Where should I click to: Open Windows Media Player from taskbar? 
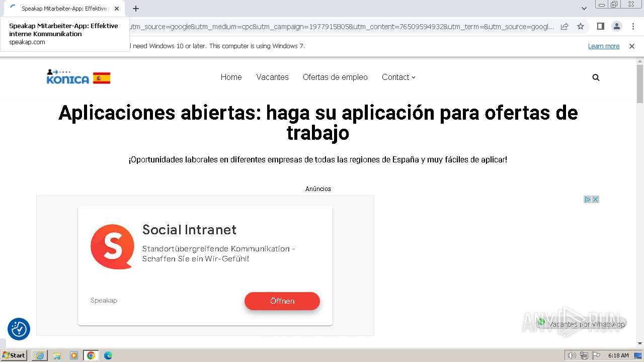click(74, 355)
